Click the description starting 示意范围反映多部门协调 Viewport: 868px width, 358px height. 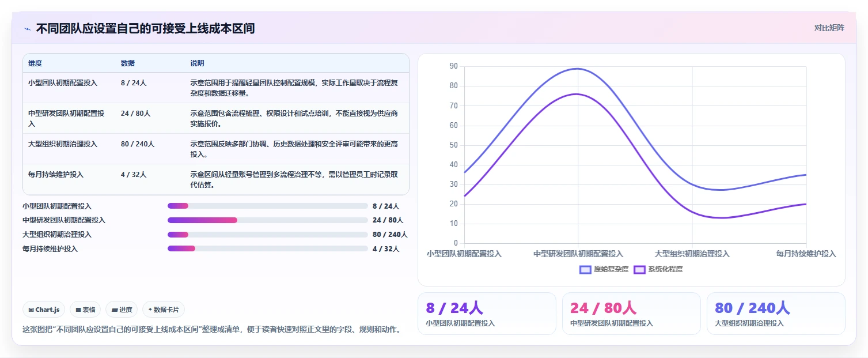[x=294, y=149]
